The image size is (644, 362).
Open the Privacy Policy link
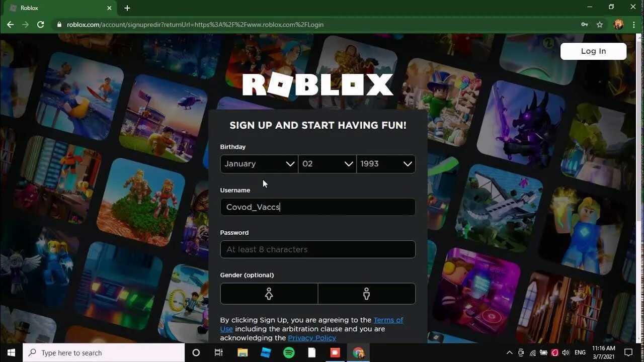coord(312,338)
